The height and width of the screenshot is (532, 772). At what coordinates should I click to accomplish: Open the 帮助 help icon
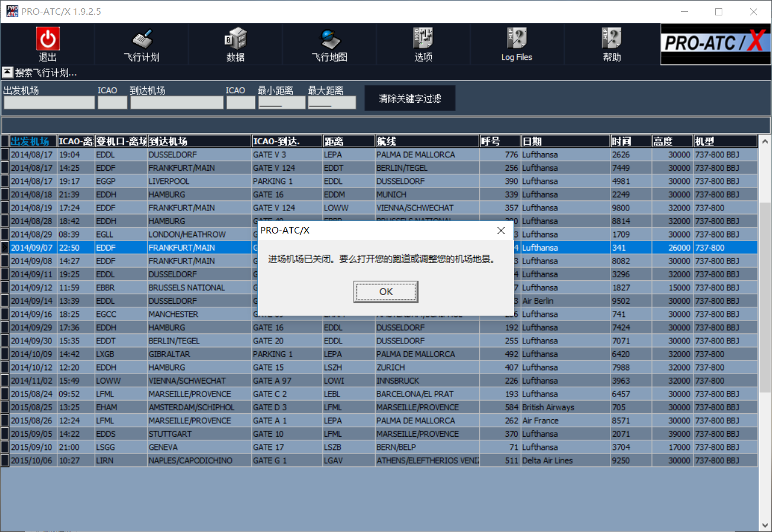pos(612,39)
